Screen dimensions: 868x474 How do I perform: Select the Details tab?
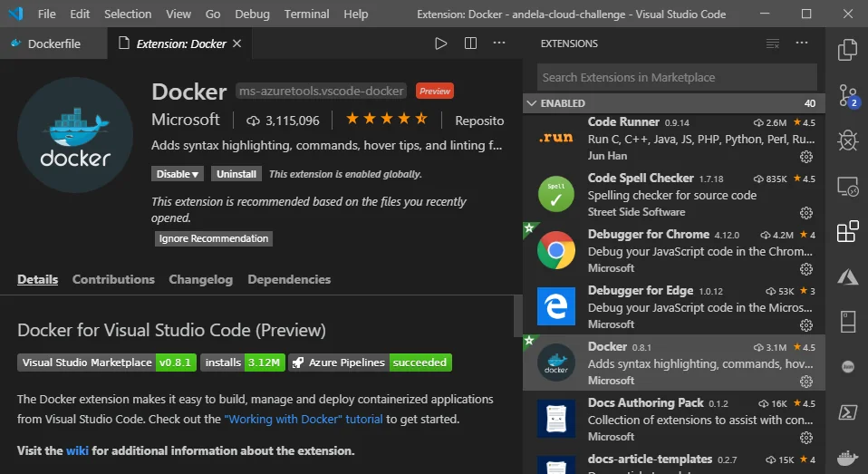pos(38,280)
